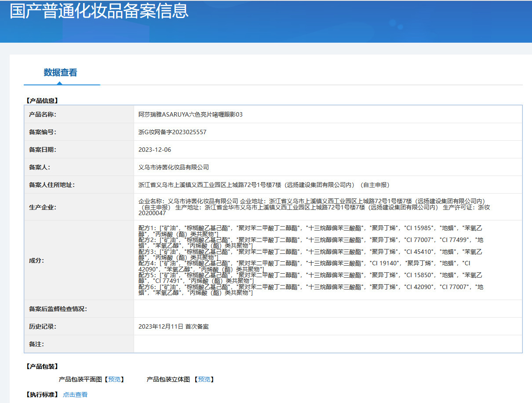The height and width of the screenshot is (403, 532).
Task: Select the 备案人住所地址 label cell
Action: point(79,185)
